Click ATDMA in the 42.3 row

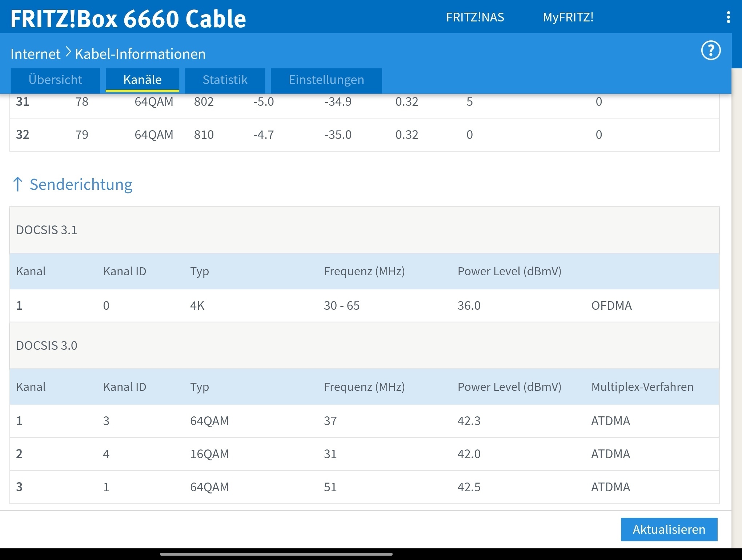pyautogui.click(x=611, y=421)
